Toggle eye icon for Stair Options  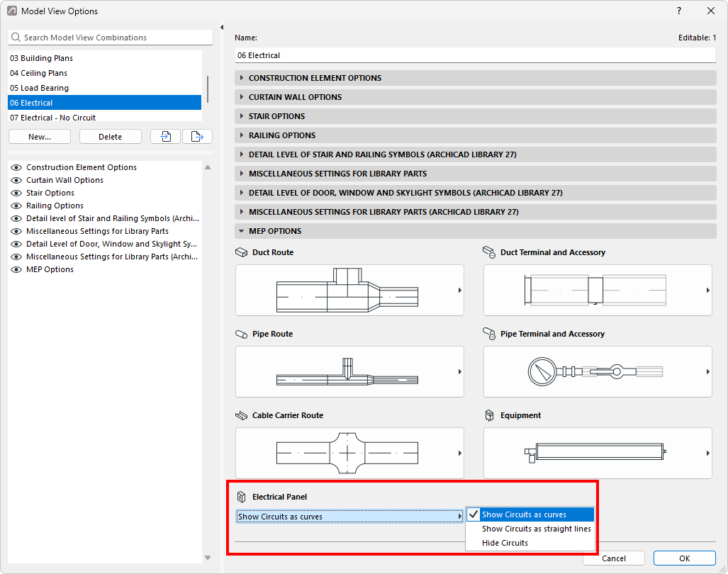tap(16, 193)
